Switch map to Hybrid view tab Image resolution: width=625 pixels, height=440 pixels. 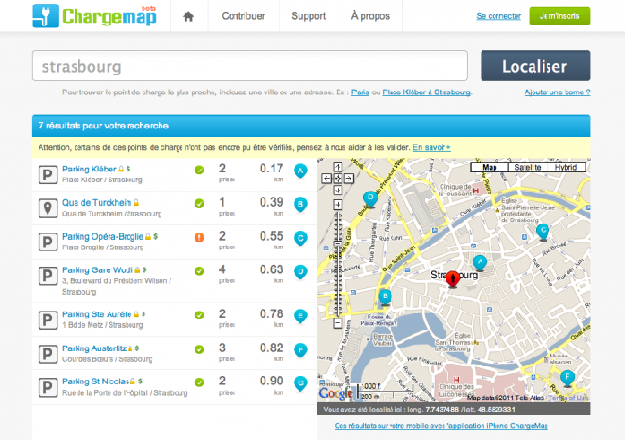pos(566,167)
